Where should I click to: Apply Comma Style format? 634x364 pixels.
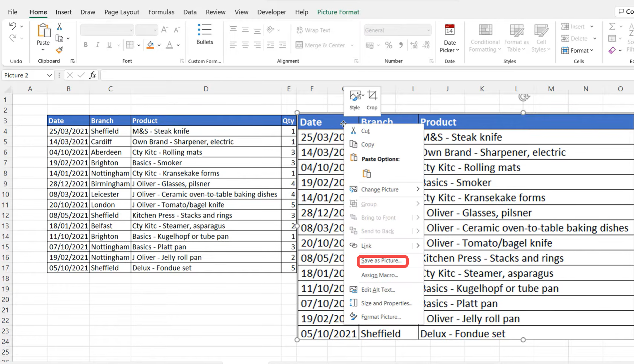[x=401, y=45]
